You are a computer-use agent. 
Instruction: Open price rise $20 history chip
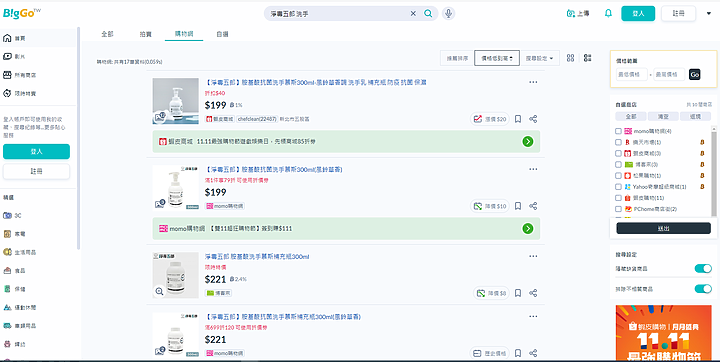coord(489,119)
